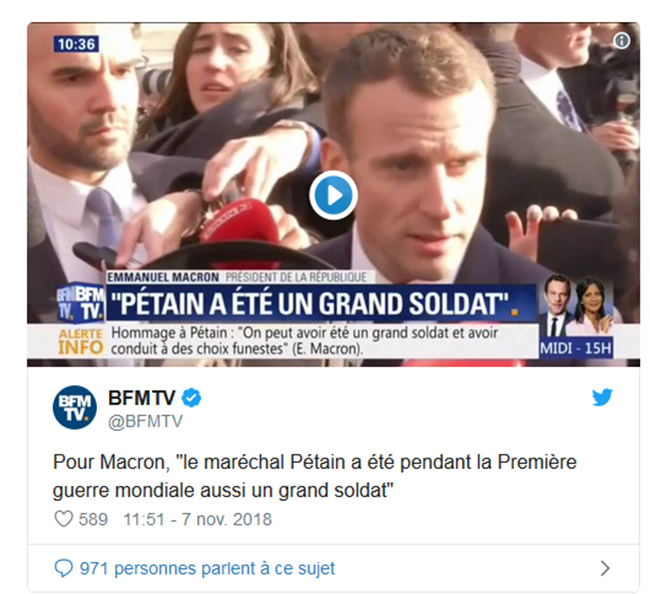
Task: Open '971 personnes parlent à ce sujet'
Action: (x=207, y=568)
